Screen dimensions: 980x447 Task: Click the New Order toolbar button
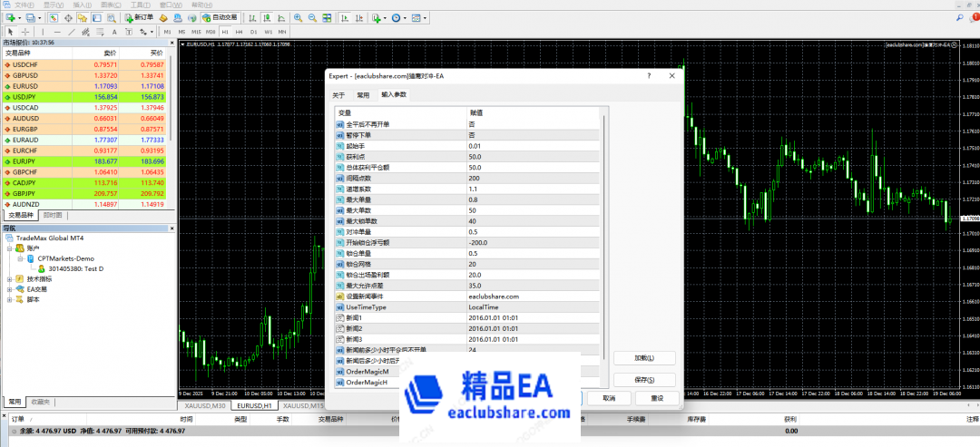click(137, 18)
